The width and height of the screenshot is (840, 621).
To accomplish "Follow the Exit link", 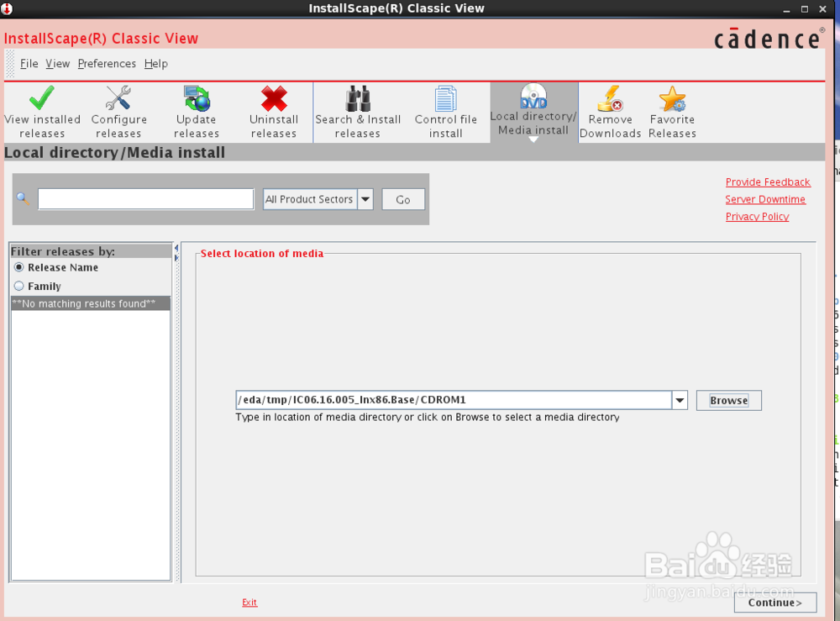I will [x=249, y=603].
